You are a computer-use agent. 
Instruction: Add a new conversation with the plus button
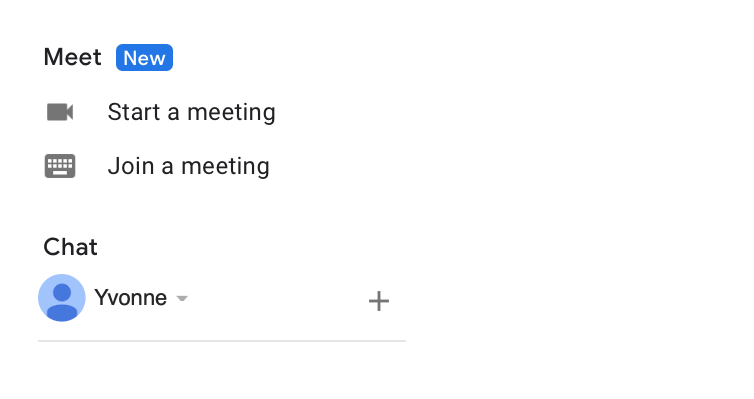point(379,301)
